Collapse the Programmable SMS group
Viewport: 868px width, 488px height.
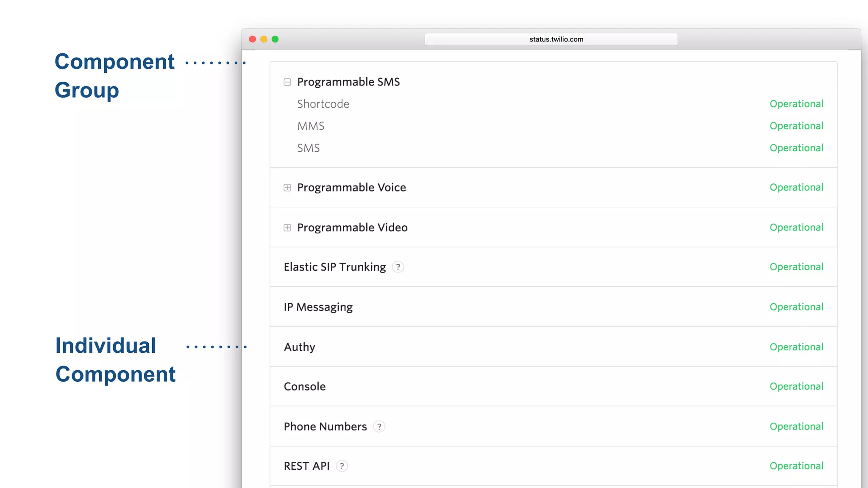287,82
